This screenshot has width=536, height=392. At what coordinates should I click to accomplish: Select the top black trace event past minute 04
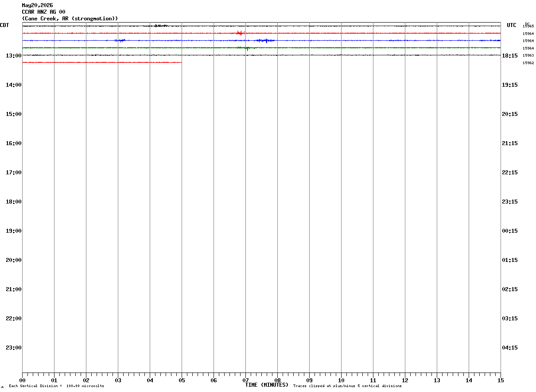pyautogui.click(x=160, y=26)
